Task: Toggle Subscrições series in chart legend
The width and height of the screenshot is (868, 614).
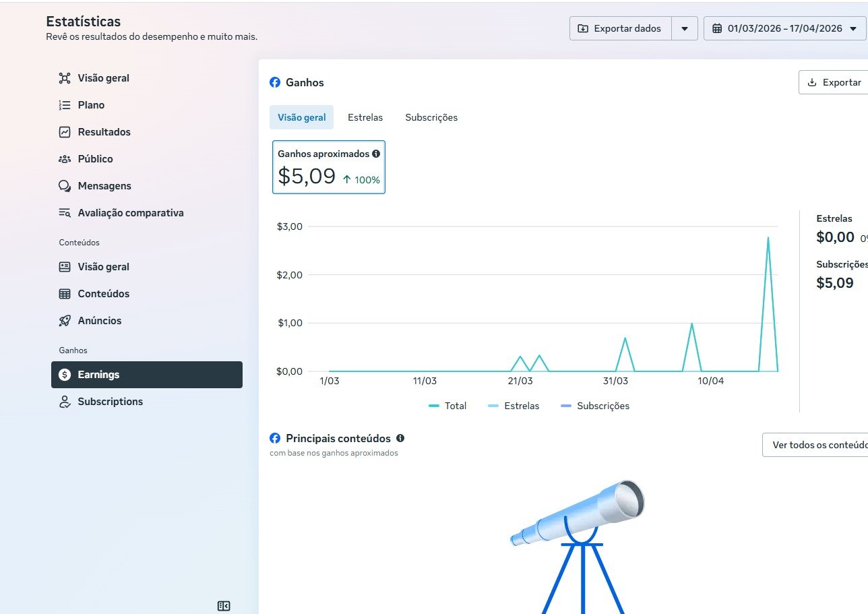Action: 595,406
